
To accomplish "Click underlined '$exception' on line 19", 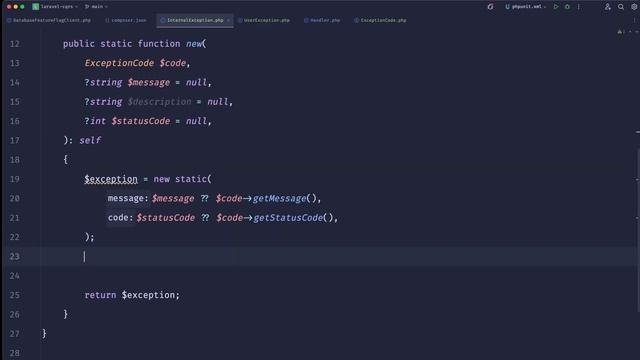I will tap(111, 179).
